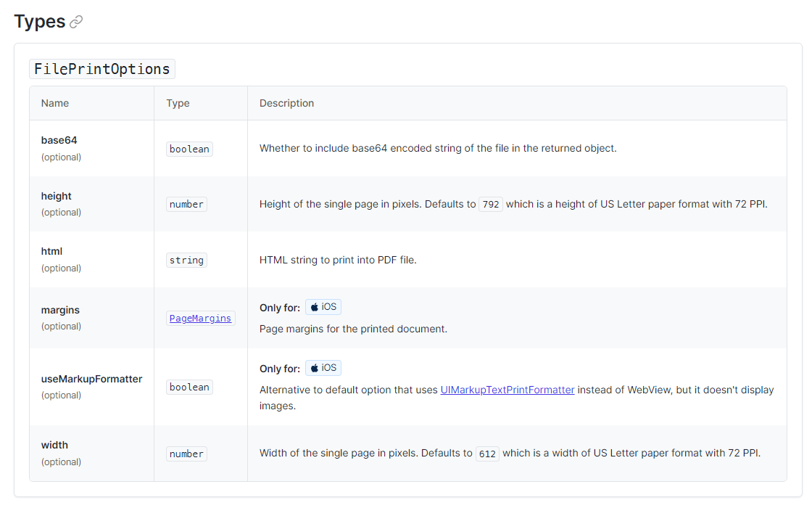Click the iOS badge in margins row
Viewport: 812px width, 508px height.
tap(323, 307)
